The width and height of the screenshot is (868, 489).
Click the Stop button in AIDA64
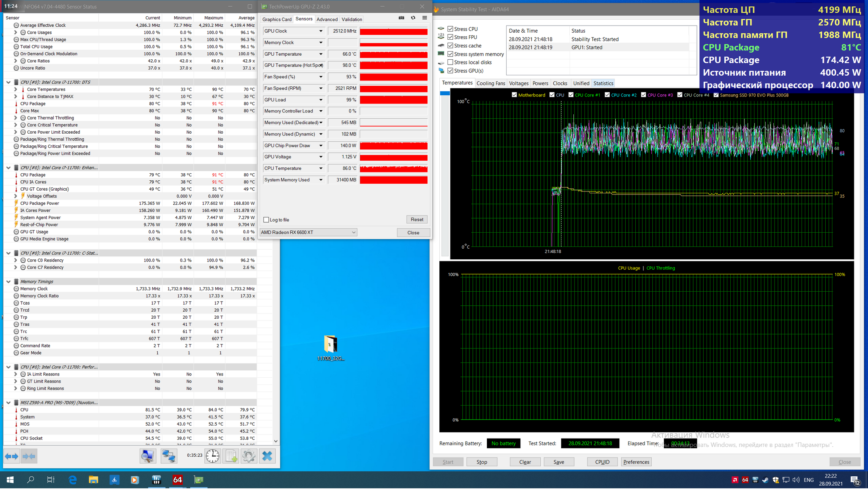(x=481, y=462)
